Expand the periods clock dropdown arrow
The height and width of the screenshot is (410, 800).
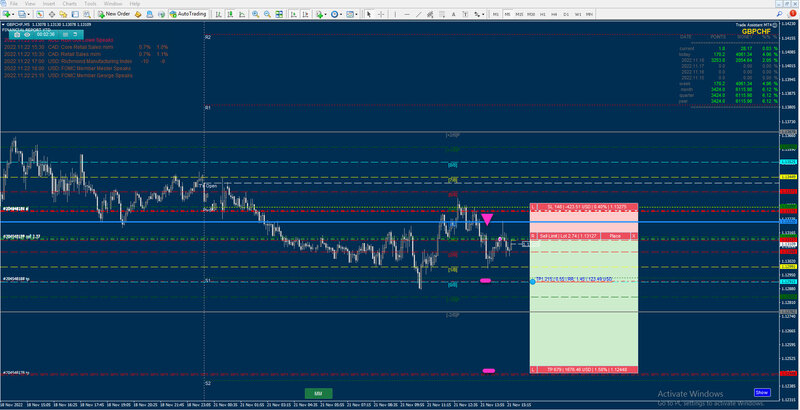[x=341, y=14]
